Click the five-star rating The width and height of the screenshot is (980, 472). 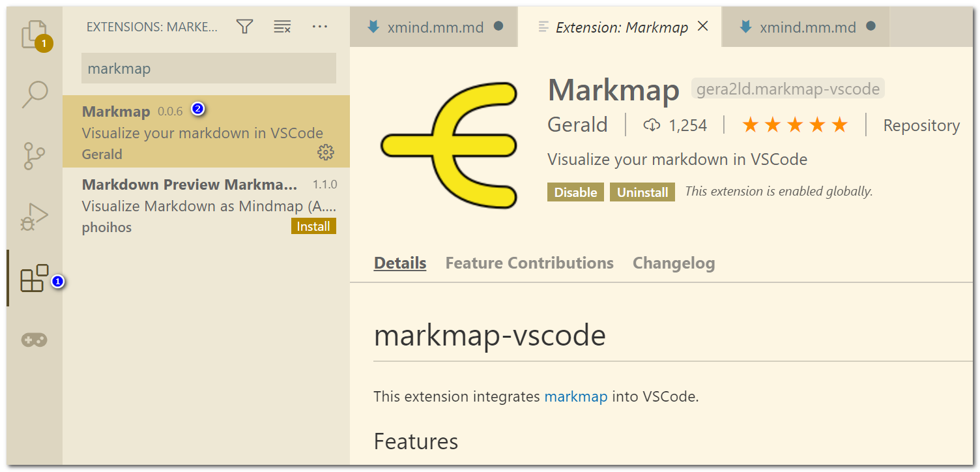795,125
